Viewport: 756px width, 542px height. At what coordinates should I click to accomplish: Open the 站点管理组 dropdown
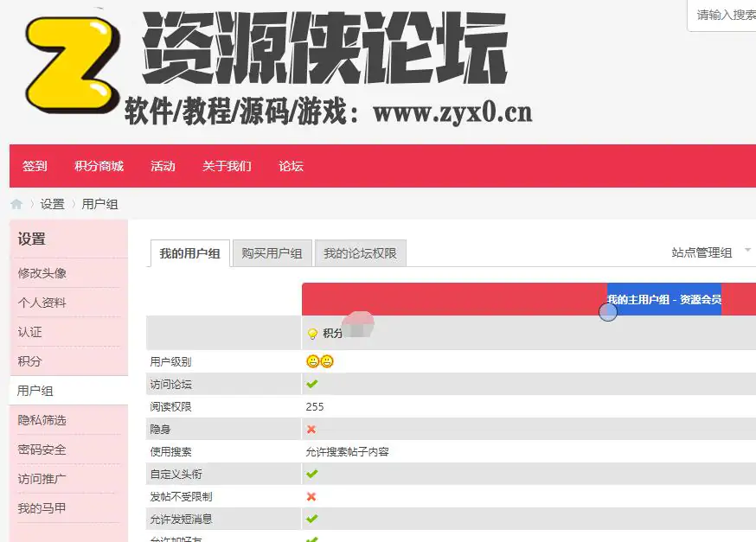pyautogui.click(x=711, y=252)
